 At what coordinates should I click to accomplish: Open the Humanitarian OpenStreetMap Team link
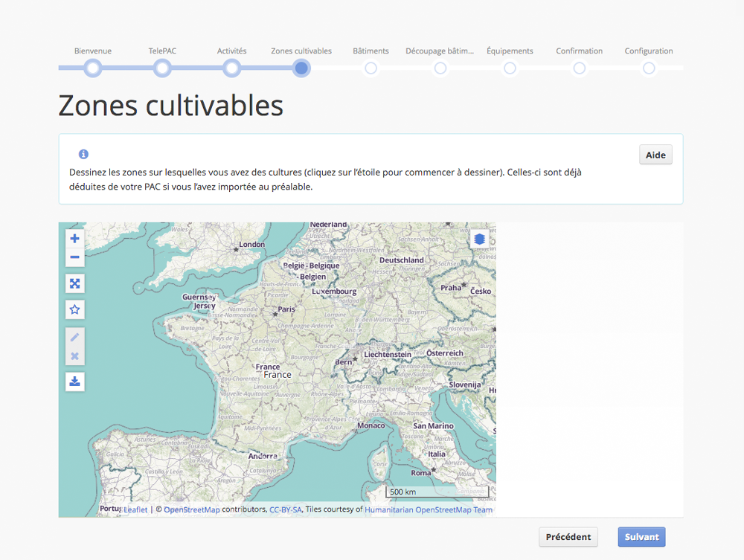(429, 509)
